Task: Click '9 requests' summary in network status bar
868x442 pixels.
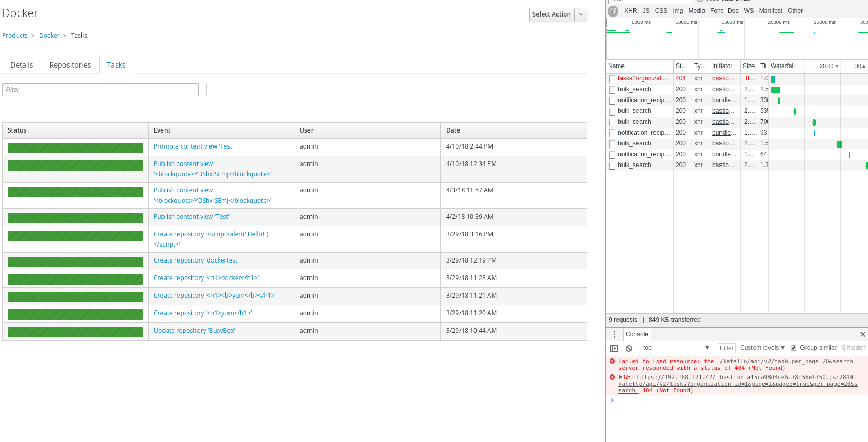Action: tap(623, 320)
